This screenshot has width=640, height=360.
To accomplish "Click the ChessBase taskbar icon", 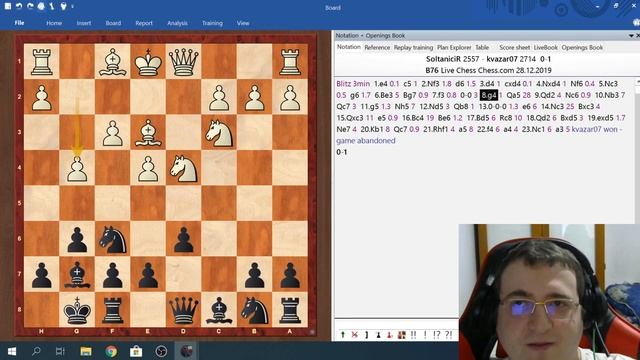I will (x=186, y=351).
